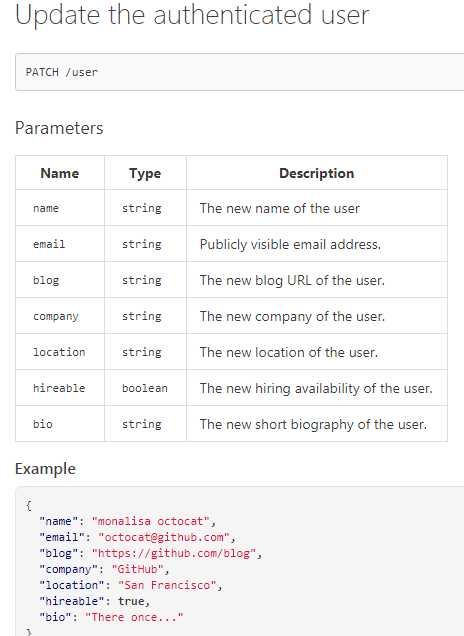This screenshot has height=636, width=464.
Task: Click the 'boolean' type cell
Action: tap(145, 388)
